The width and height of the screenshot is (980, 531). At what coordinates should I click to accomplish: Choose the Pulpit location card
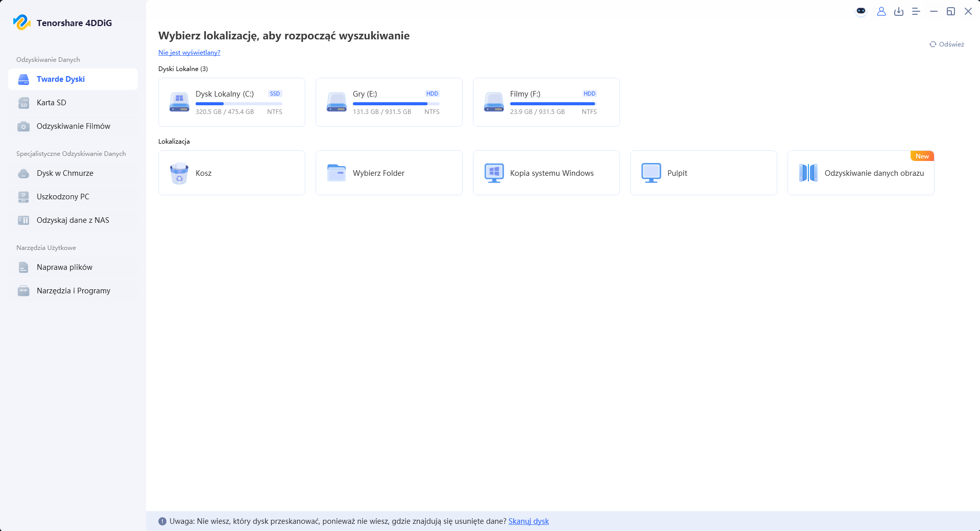pos(704,173)
